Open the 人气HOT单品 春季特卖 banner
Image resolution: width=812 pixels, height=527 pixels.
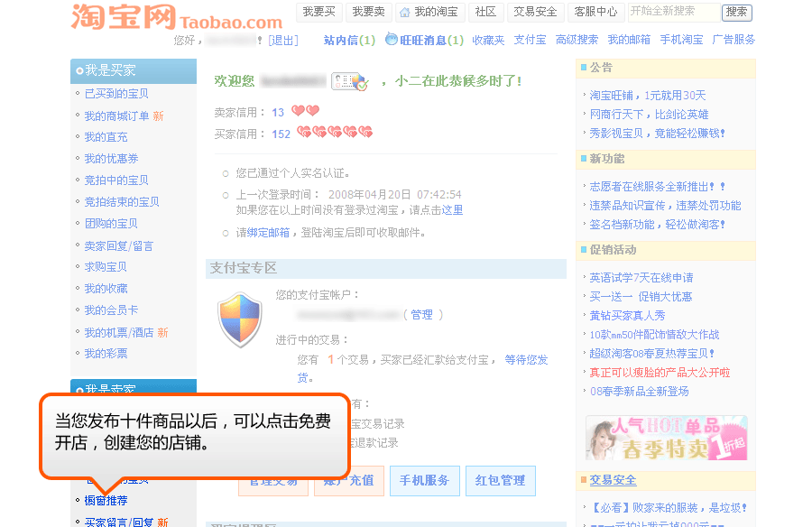(666, 438)
